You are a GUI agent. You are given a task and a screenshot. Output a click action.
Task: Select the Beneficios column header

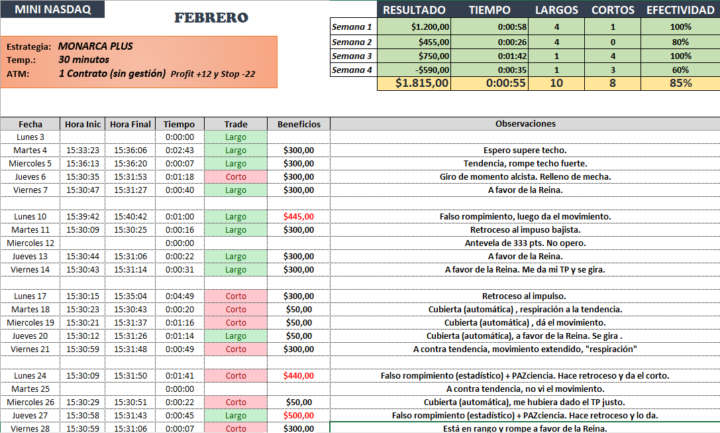point(299,124)
